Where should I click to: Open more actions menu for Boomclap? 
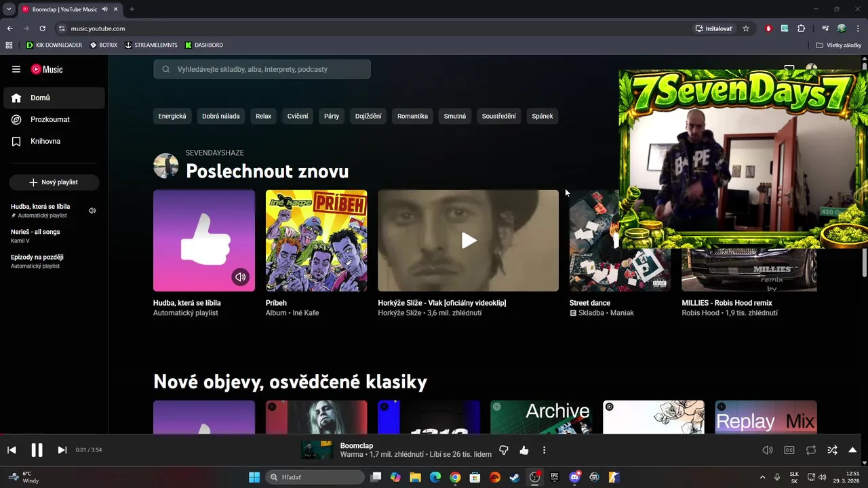[544, 450]
